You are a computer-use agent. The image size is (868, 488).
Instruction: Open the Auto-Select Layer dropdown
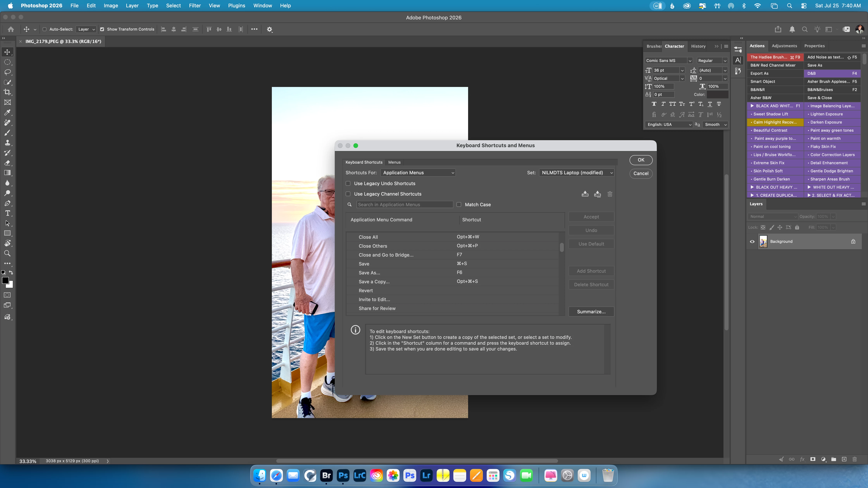[86, 29]
